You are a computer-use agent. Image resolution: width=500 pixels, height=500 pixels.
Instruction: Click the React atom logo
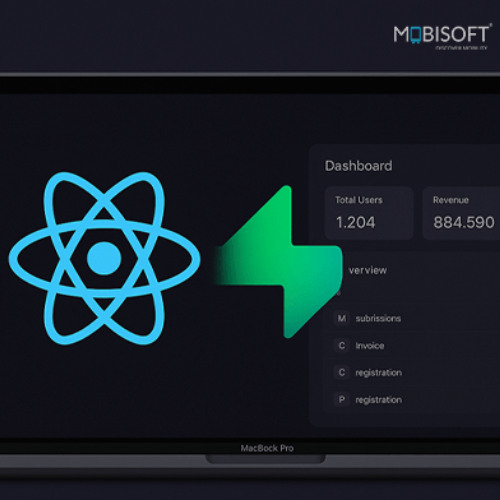pyautogui.click(x=104, y=258)
